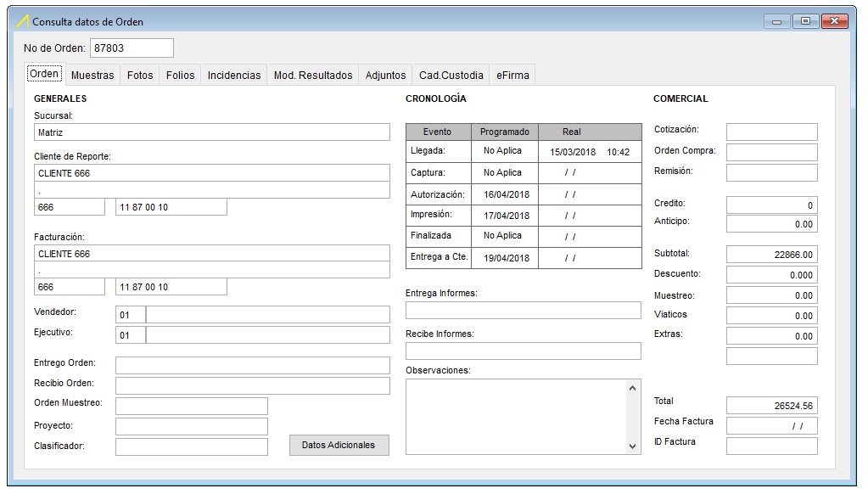Click the Entrego Orden field

coord(253,366)
